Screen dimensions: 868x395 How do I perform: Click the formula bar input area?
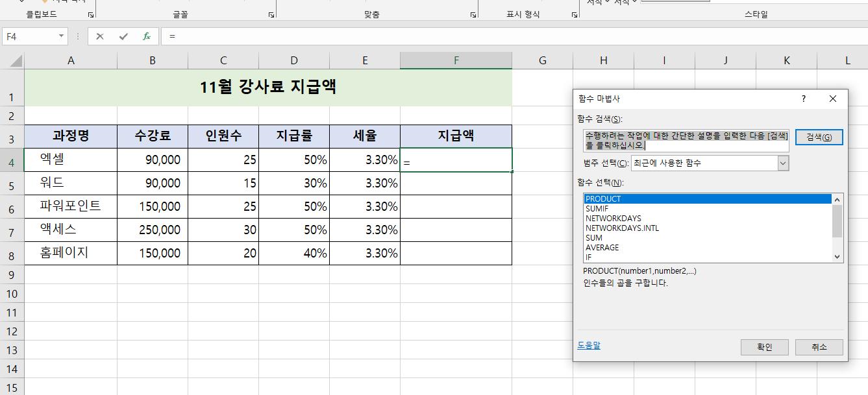514,36
